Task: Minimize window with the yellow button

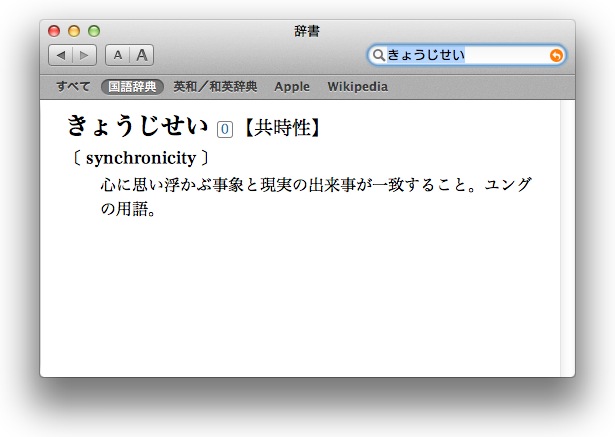Action: pyautogui.click(x=73, y=32)
